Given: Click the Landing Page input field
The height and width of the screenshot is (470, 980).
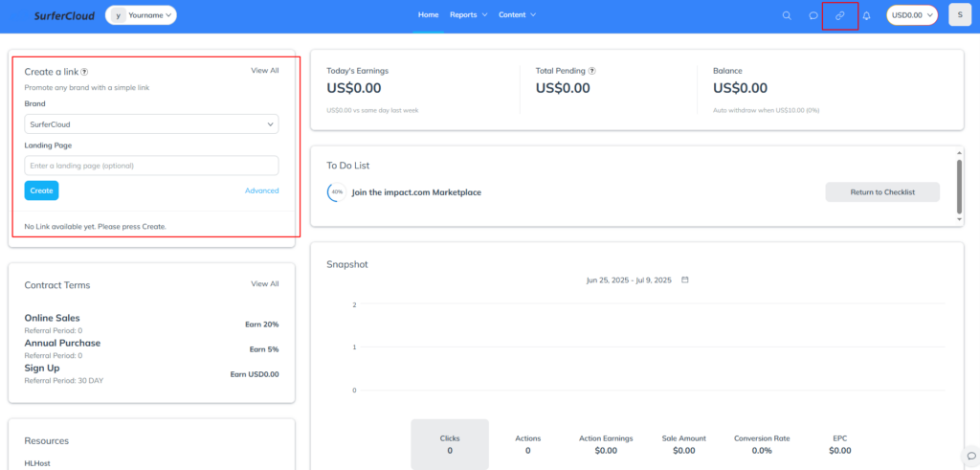Looking at the screenshot, I should (151, 166).
